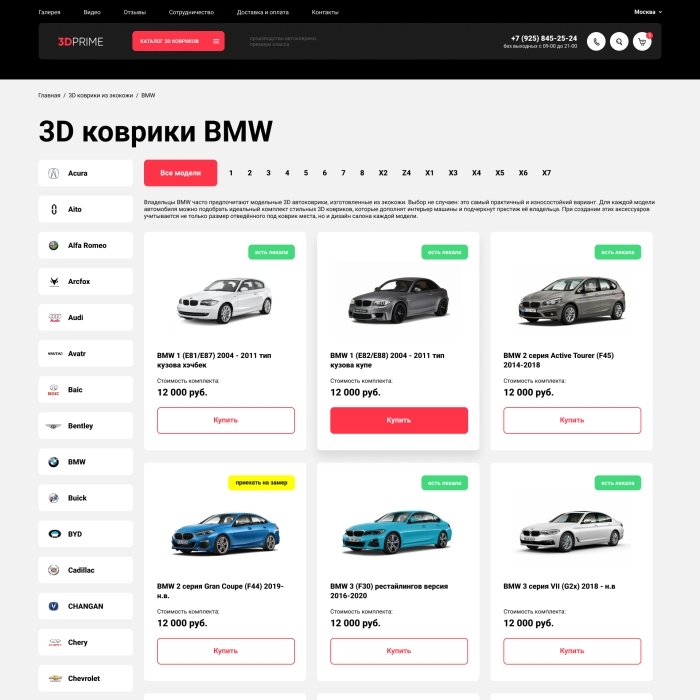Screen dimensions: 700x700
Task: Select the X7 model filter
Action: 546,173
